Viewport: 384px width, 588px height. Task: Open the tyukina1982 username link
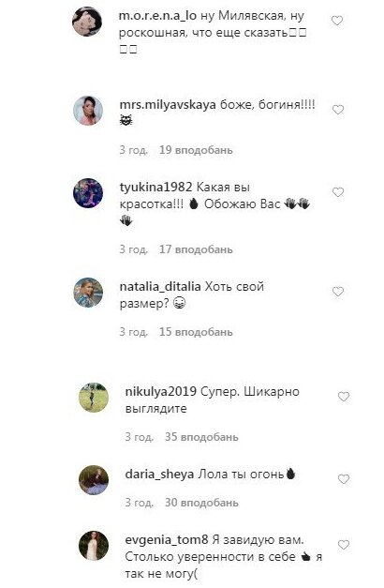[155, 188]
